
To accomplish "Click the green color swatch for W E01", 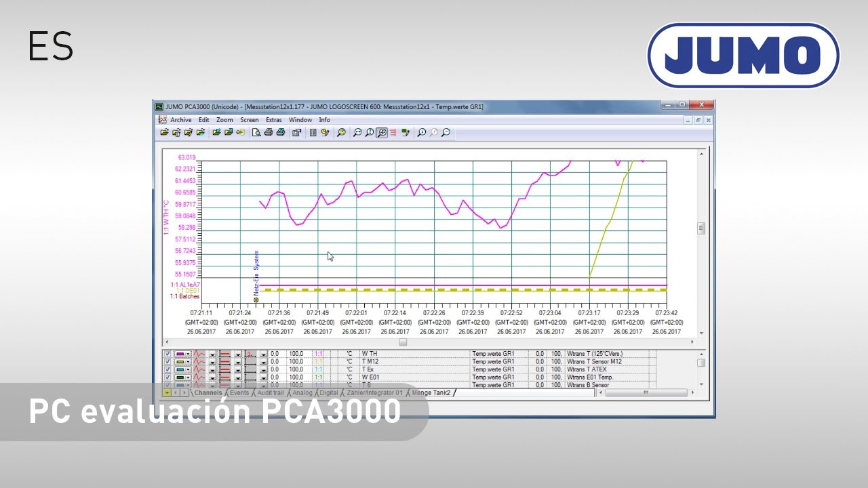I will pos(180,377).
